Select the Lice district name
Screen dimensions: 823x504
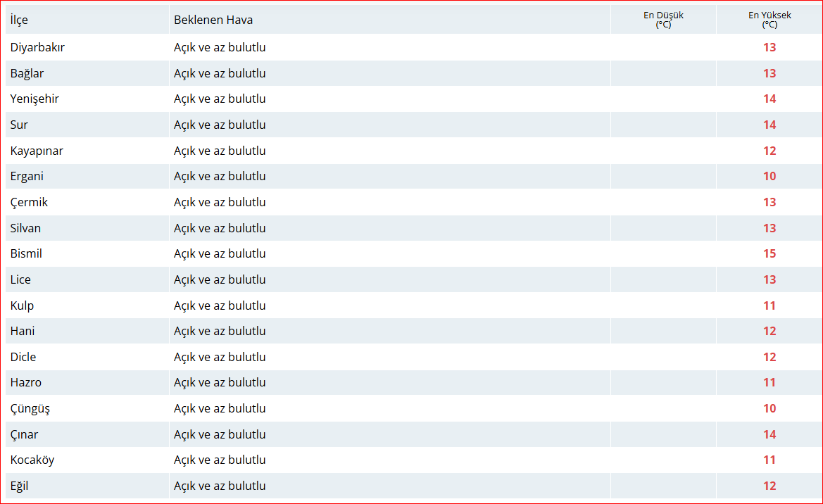coord(20,280)
